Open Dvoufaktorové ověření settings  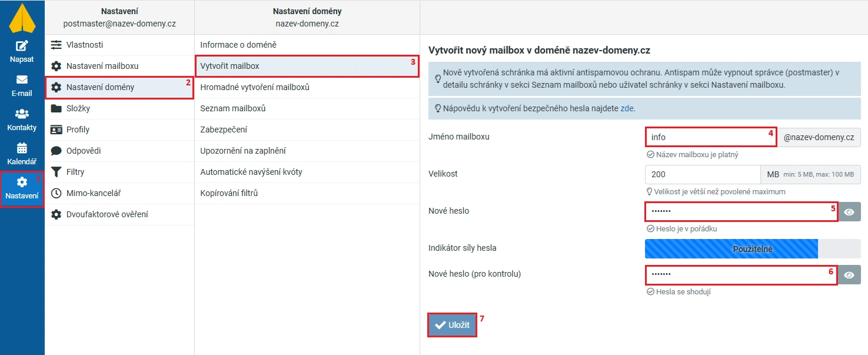click(x=107, y=214)
